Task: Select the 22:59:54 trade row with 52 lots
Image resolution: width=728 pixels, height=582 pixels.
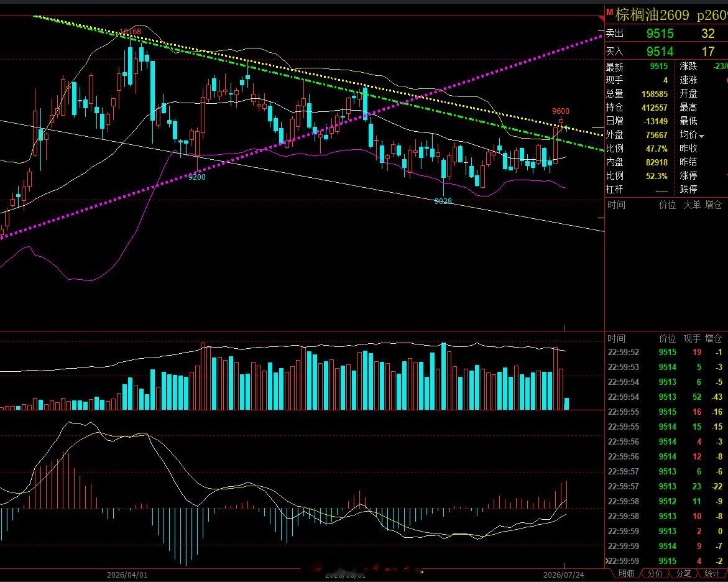Action: tap(665, 397)
